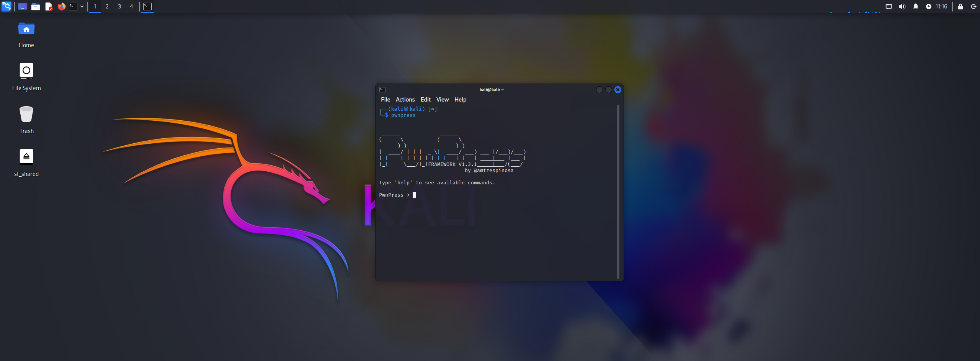Open the File menu in terminal
Image resolution: width=980 pixels, height=361 pixels.
(x=385, y=100)
